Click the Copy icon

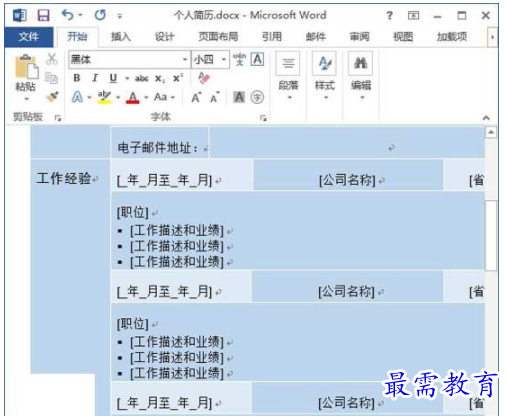point(52,78)
